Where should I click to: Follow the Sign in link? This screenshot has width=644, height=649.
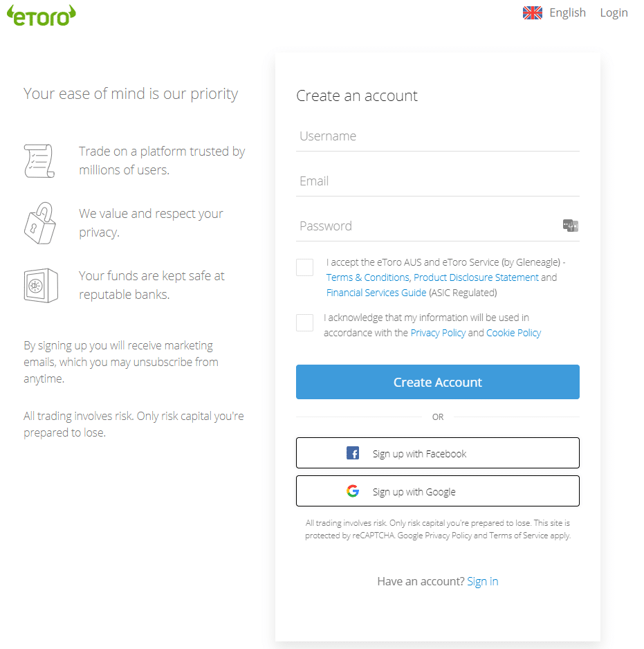[483, 581]
